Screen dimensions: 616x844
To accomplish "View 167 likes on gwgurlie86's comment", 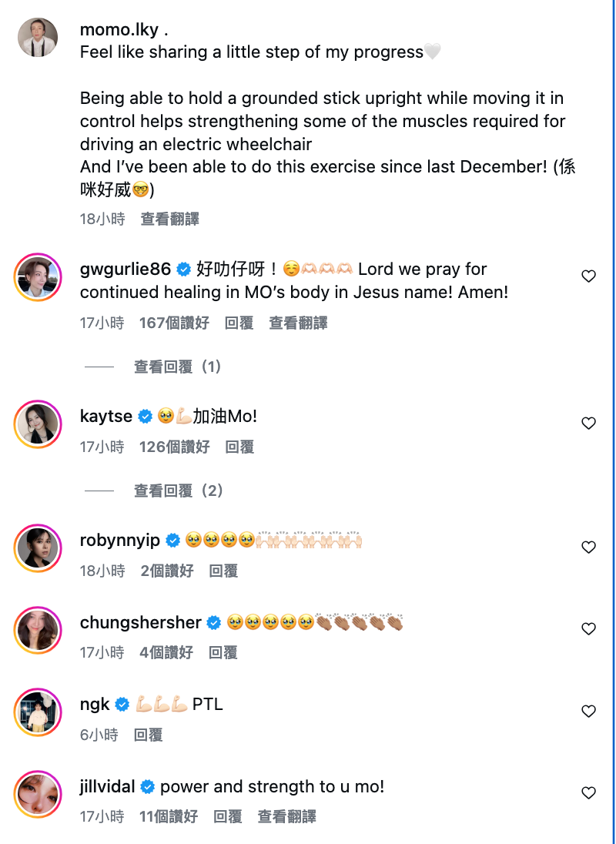I will click(174, 323).
